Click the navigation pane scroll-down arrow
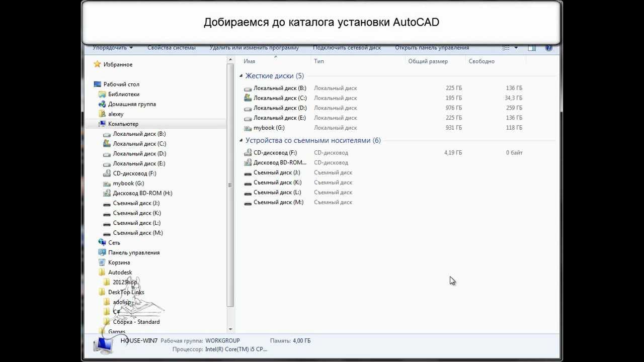 coord(230,329)
